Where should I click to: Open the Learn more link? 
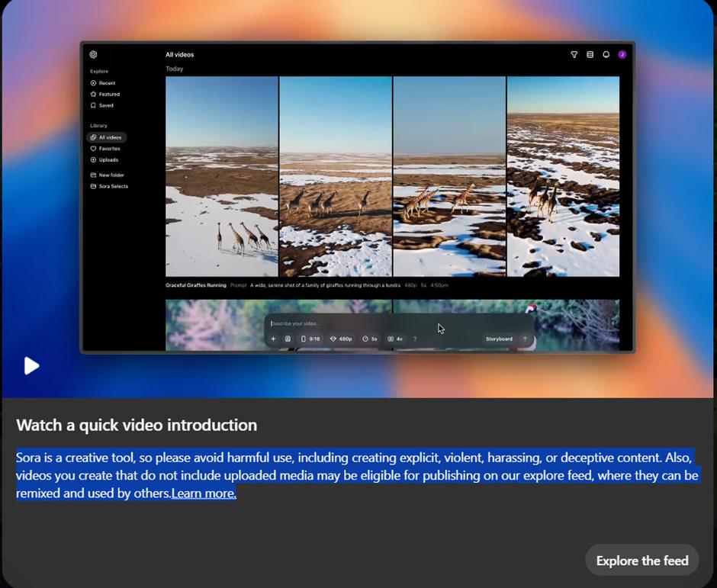(x=203, y=493)
